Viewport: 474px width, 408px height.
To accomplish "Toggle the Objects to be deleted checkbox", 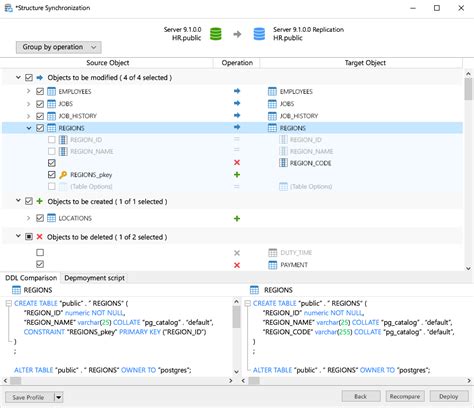I will [29, 237].
